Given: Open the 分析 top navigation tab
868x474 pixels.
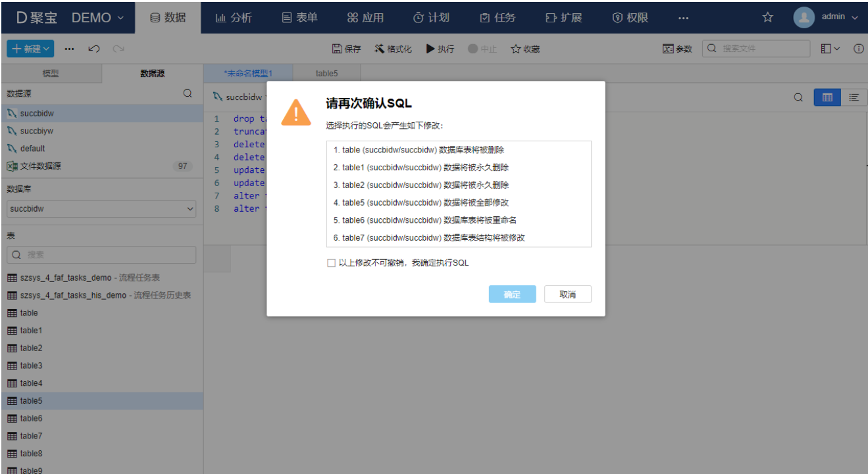Looking at the screenshot, I should (234, 18).
